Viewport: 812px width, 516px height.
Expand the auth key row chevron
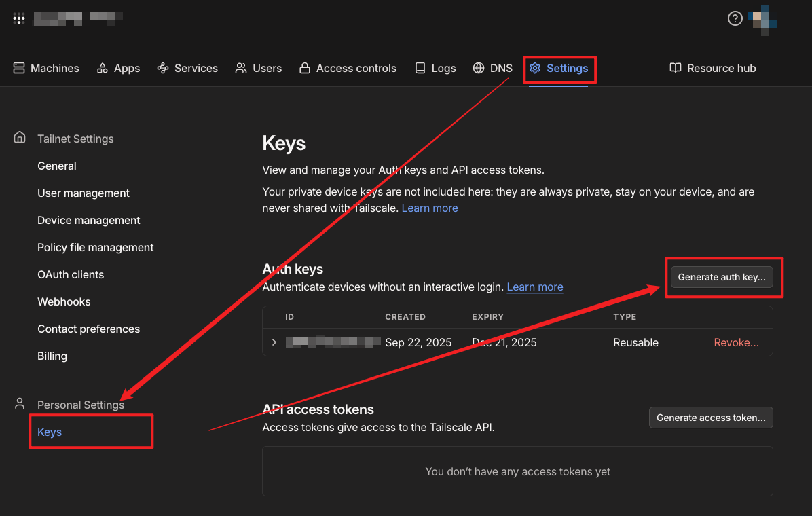pyautogui.click(x=274, y=342)
